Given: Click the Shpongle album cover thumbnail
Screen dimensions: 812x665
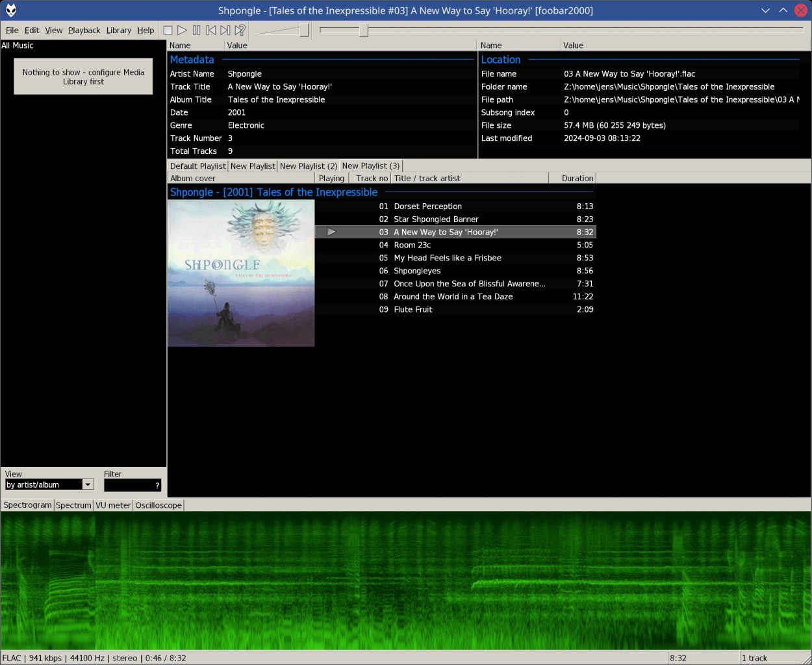Looking at the screenshot, I should 241,273.
